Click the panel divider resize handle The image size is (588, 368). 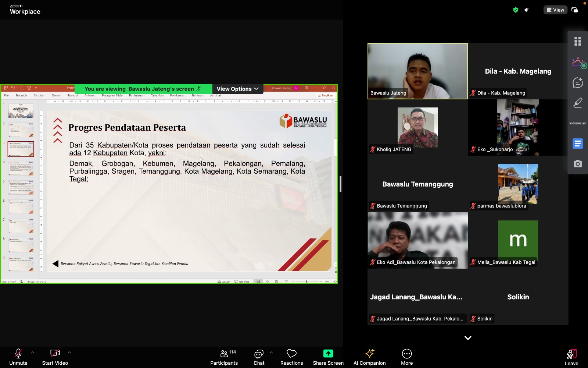pos(340,184)
